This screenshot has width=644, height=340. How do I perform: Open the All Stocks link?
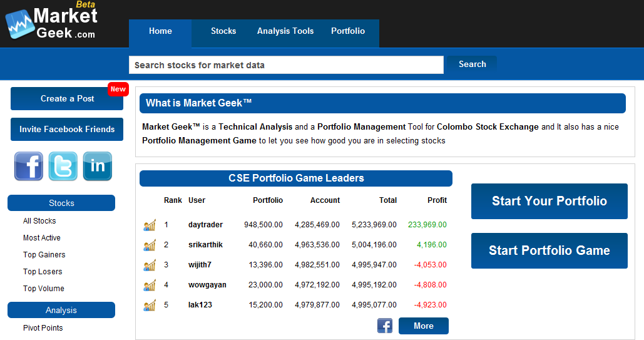[39, 221]
